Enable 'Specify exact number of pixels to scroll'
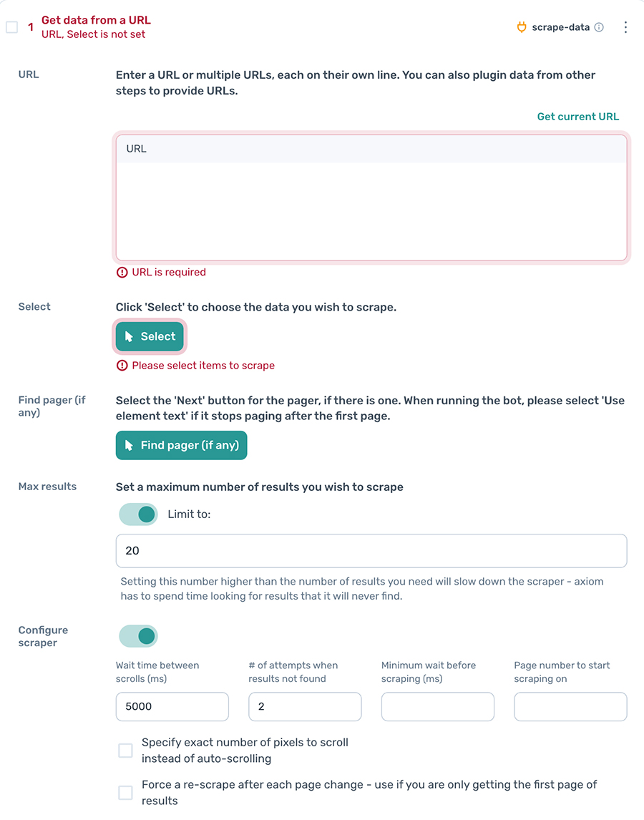 coord(125,750)
